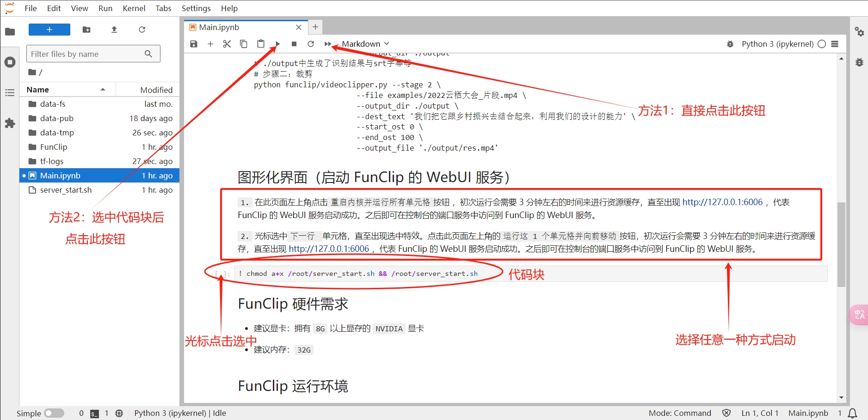Click first http://127.0.0.1:6006 link
The image size is (868, 420).
tap(722, 202)
